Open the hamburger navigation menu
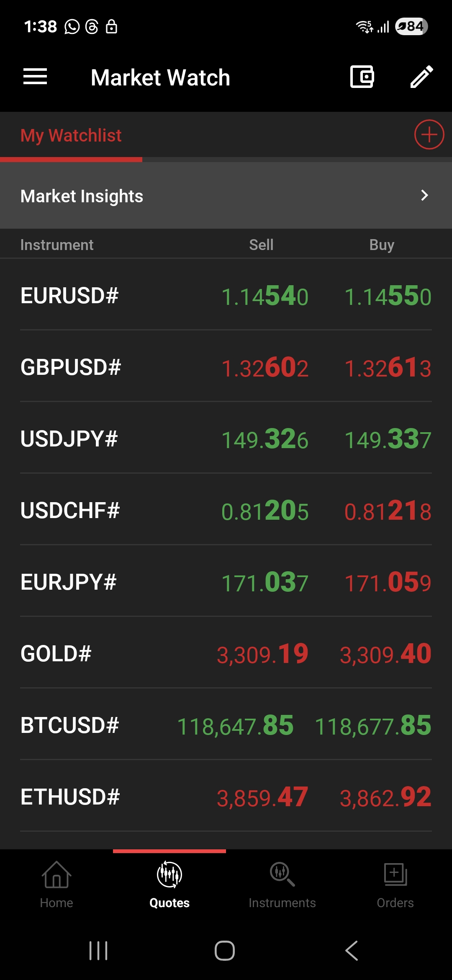 point(35,77)
